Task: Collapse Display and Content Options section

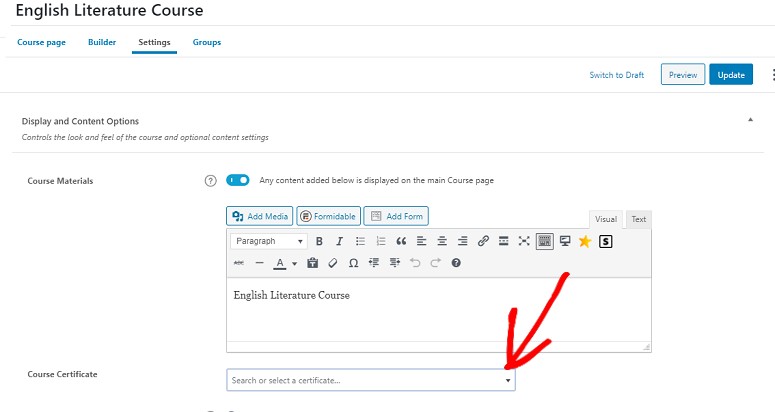Action: coord(750,120)
